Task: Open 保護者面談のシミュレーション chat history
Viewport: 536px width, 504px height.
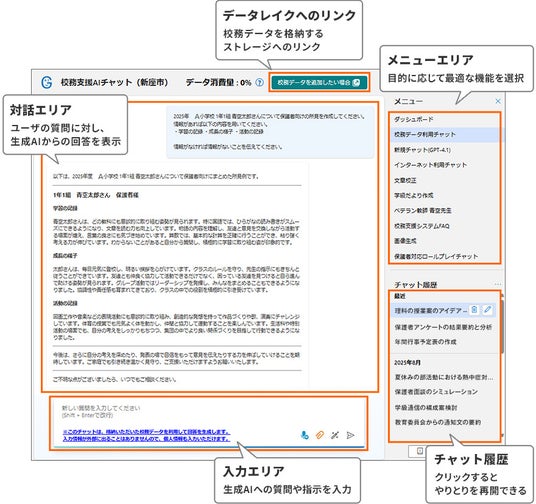Action: [436, 392]
